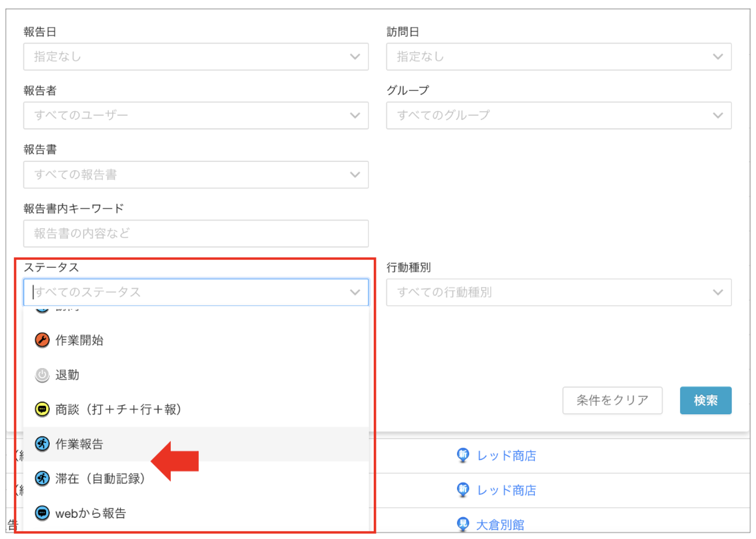Image resolution: width=756 pixels, height=539 pixels.
Task: Open the 行動種別 dropdown
Action: point(559,292)
